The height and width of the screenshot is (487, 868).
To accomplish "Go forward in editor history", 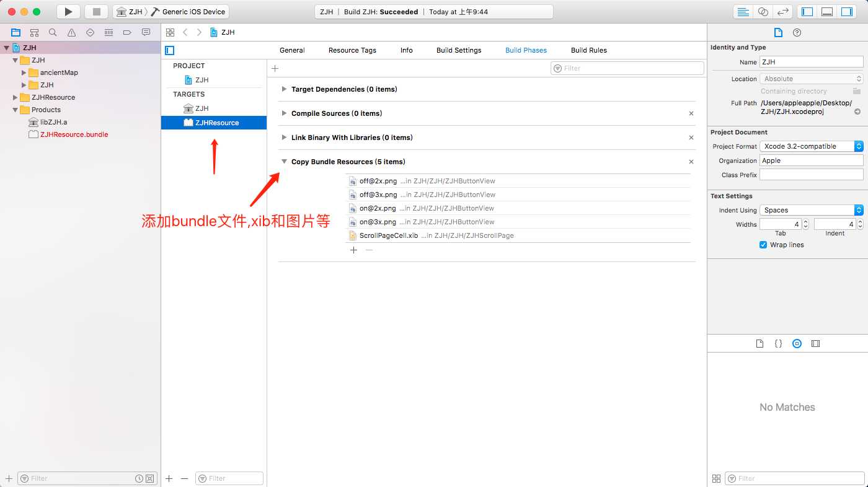I will point(199,32).
